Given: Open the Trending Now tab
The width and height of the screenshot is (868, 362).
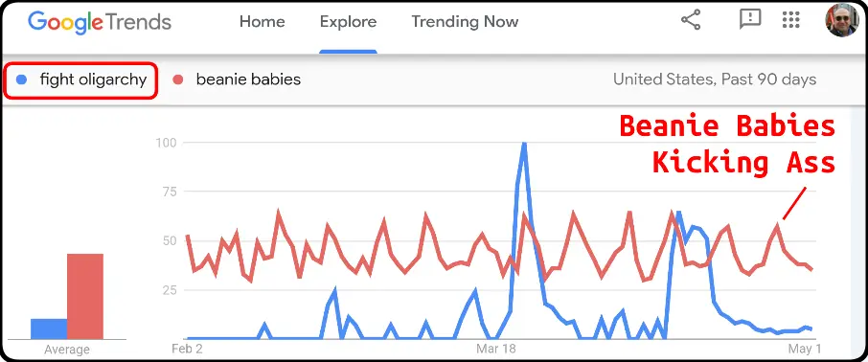Looking at the screenshot, I should tap(465, 22).
